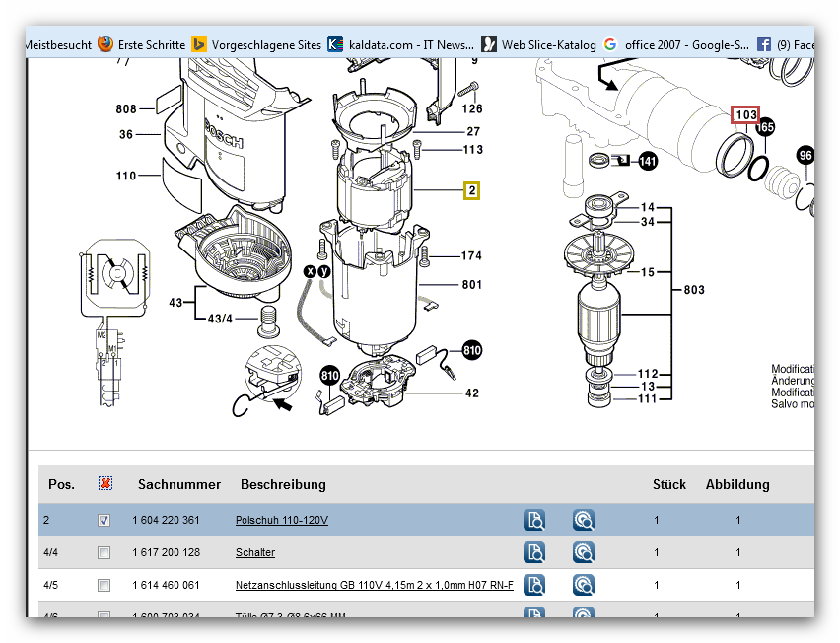Click part number 110 label
840x643 pixels.
[x=126, y=176]
